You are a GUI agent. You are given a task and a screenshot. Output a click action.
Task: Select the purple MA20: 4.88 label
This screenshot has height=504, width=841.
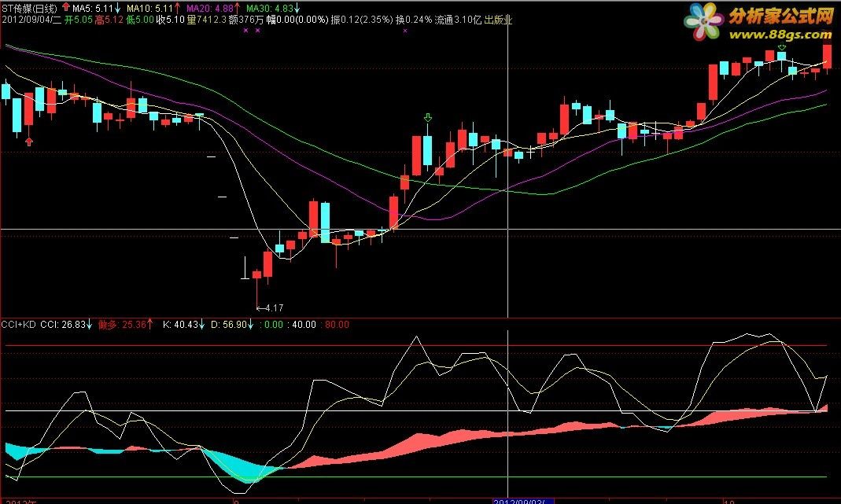[x=210, y=8]
